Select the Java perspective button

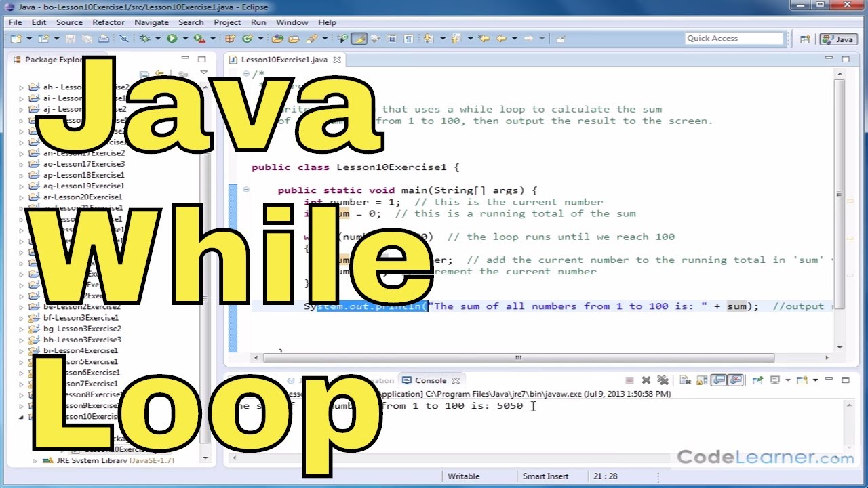point(837,39)
